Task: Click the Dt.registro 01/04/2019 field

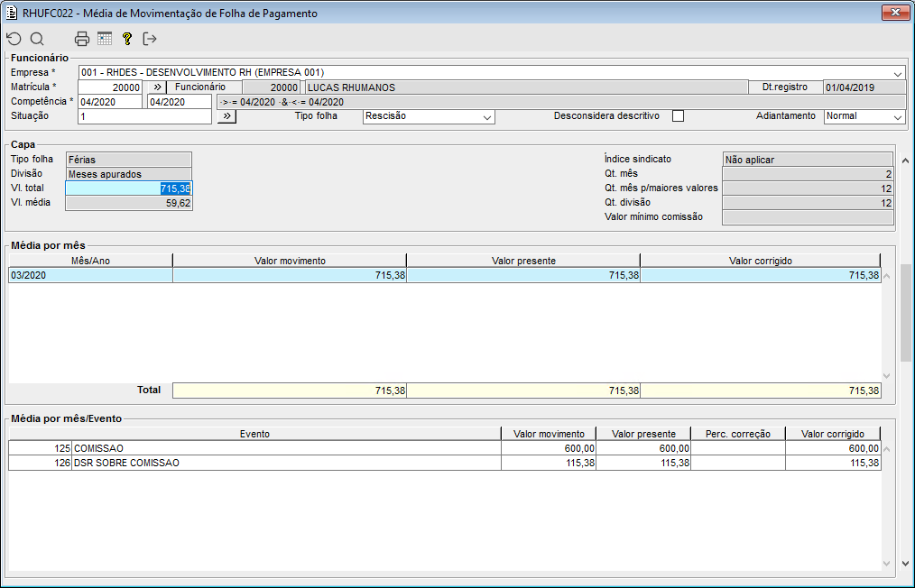Action: pos(864,87)
